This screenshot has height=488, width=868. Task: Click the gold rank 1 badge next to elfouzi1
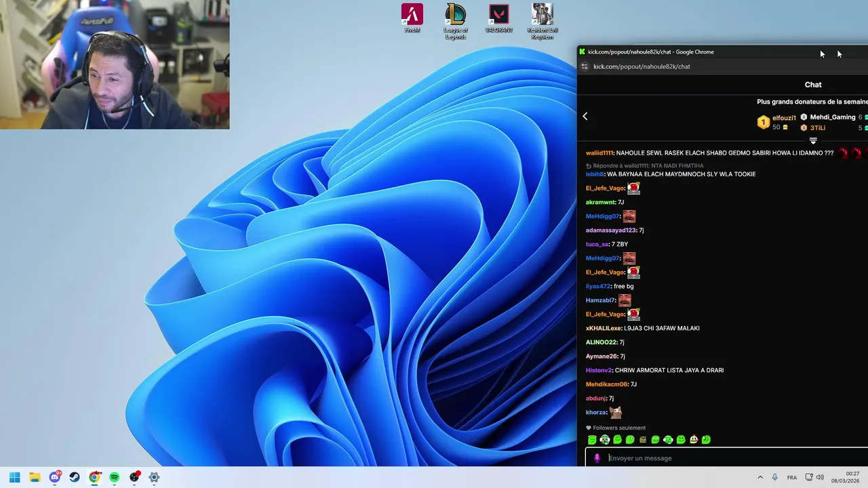[x=764, y=123]
